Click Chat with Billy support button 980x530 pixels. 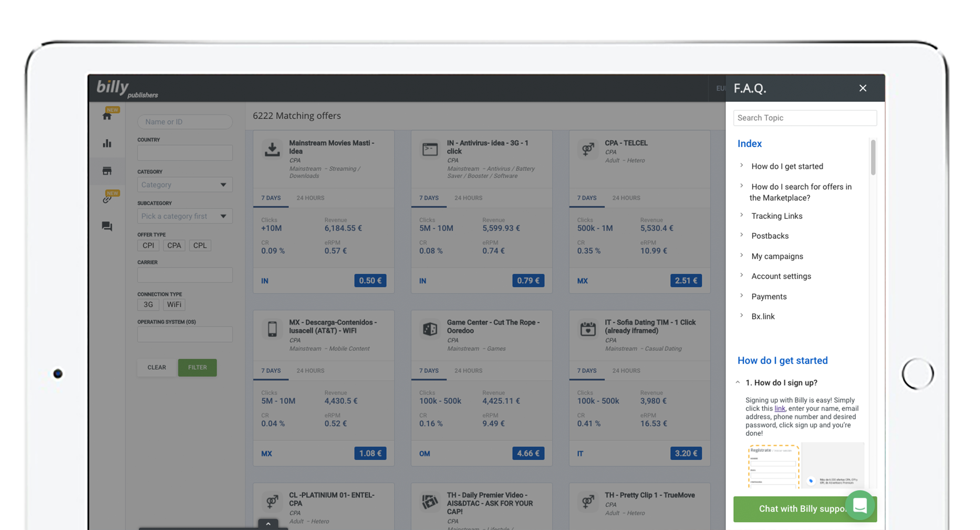(805, 509)
